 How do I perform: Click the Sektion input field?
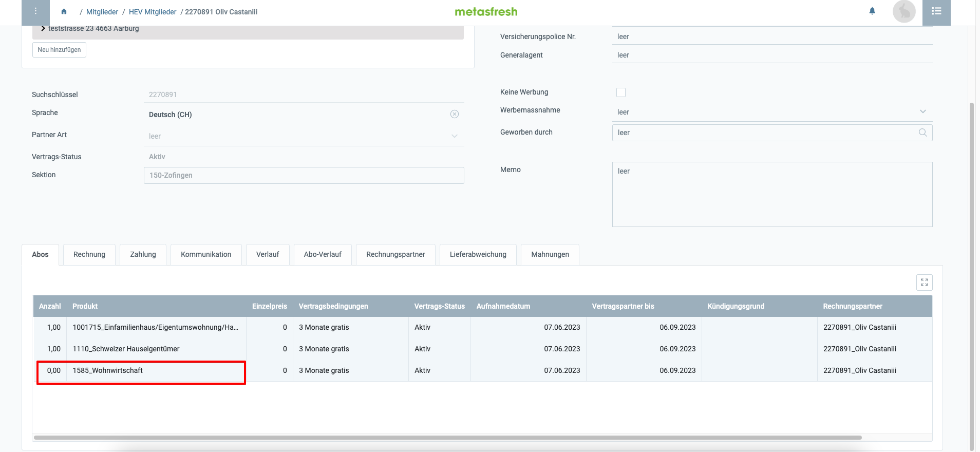[304, 175]
